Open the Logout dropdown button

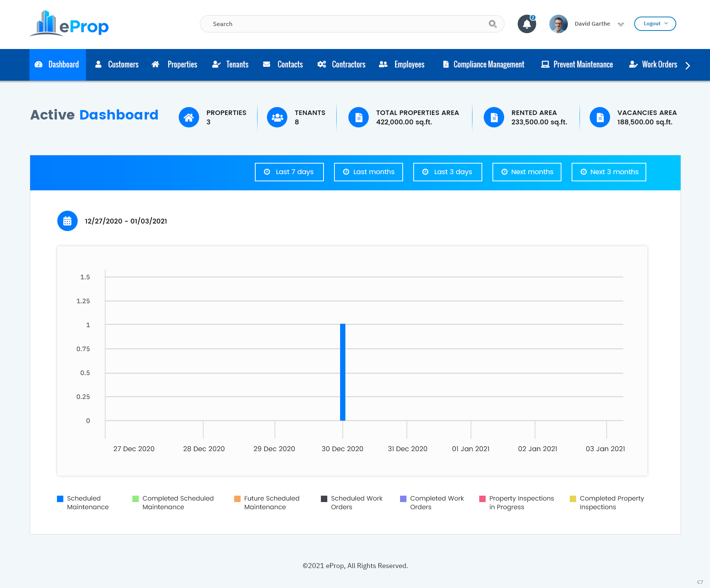click(x=655, y=24)
